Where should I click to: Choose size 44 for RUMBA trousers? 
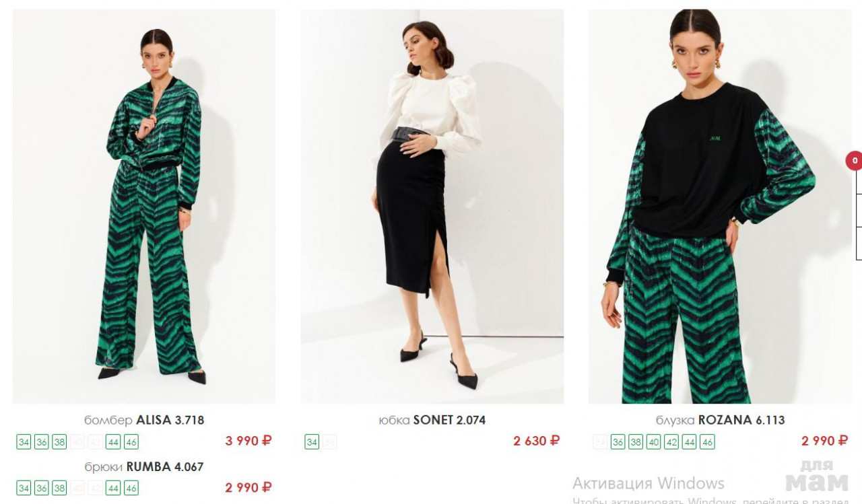pos(113,489)
